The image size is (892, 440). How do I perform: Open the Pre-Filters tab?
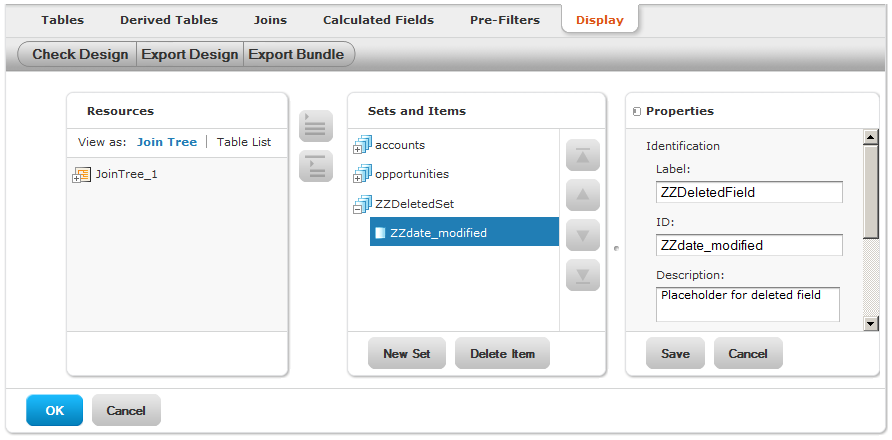click(505, 20)
